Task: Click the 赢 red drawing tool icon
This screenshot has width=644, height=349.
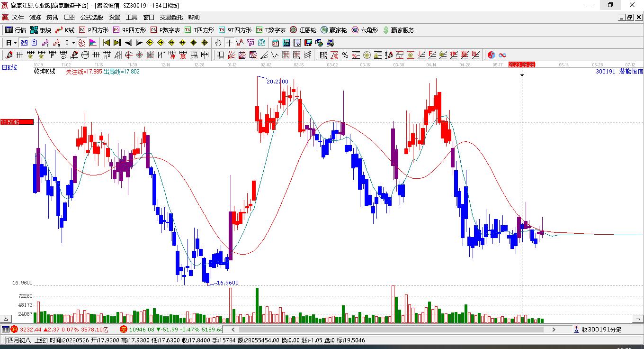Action: [183, 55]
